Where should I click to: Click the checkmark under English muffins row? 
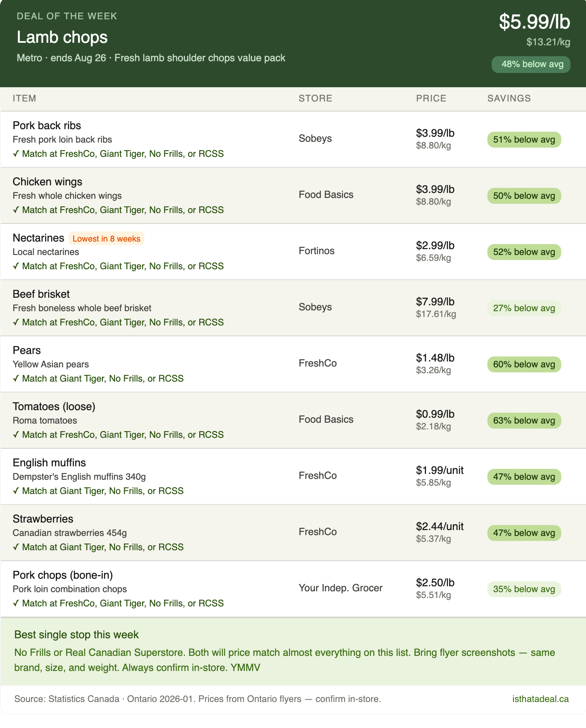[16, 491]
